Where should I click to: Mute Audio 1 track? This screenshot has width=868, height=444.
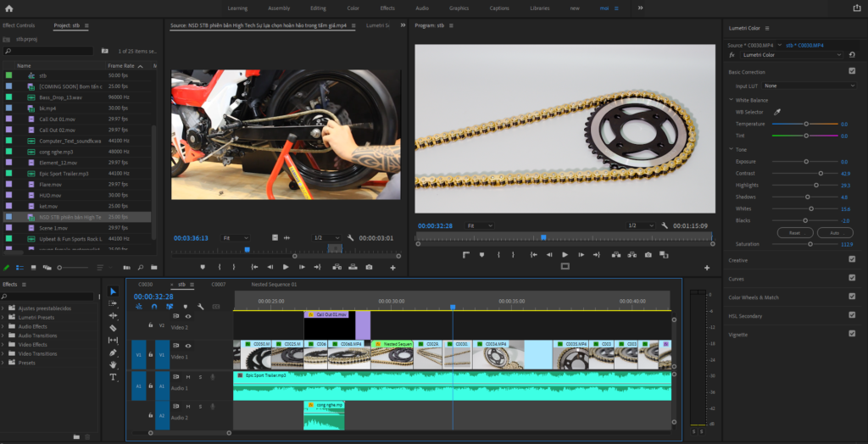point(188,377)
